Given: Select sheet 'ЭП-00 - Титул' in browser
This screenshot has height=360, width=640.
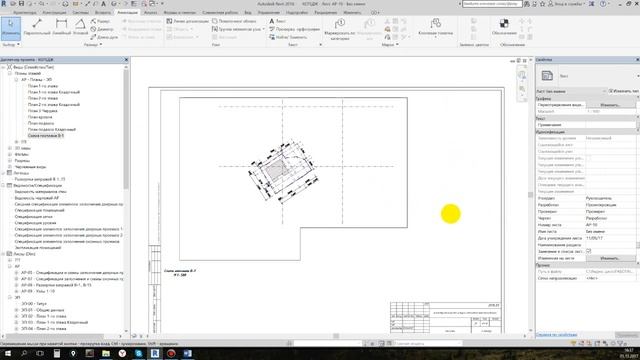Looking at the screenshot, I should coord(34,304).
